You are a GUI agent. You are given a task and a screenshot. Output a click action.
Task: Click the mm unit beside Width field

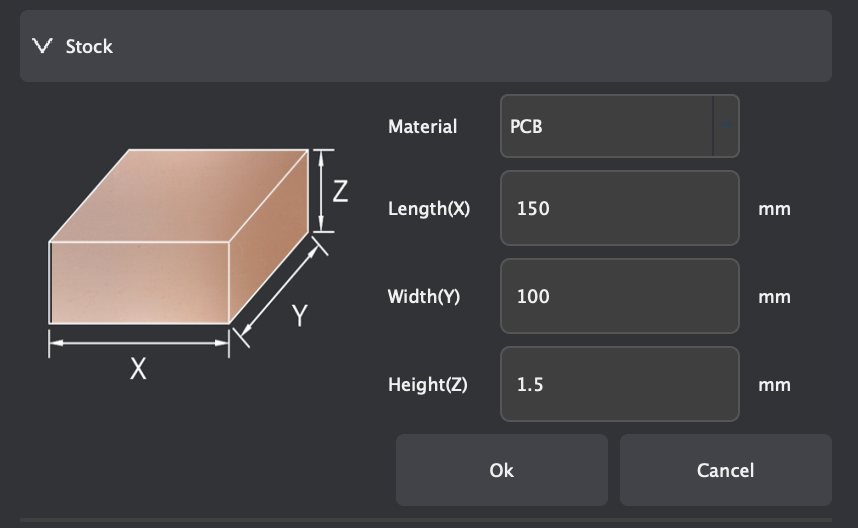774,297
